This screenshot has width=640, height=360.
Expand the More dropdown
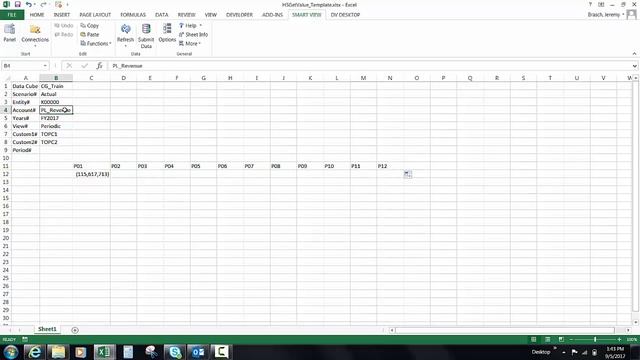tap(190, 43)
